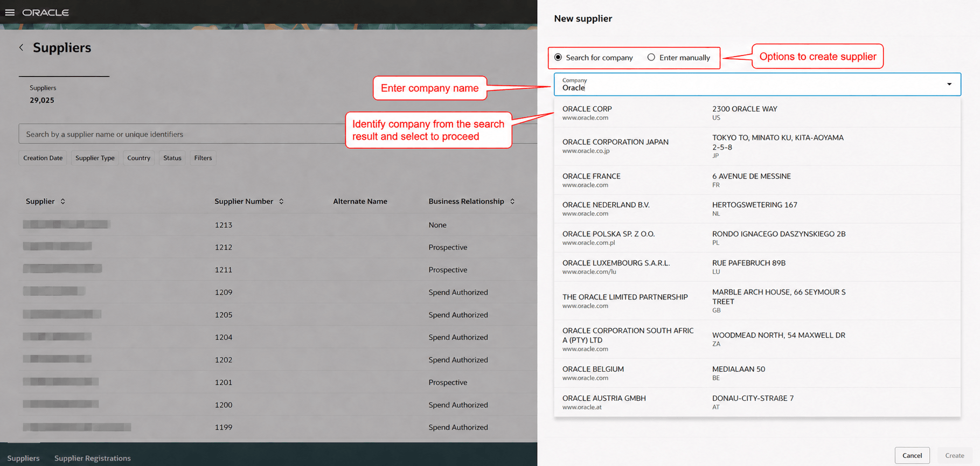980x466 pixels.
Task: Click the Cancel button
Action: pos(912,455)
